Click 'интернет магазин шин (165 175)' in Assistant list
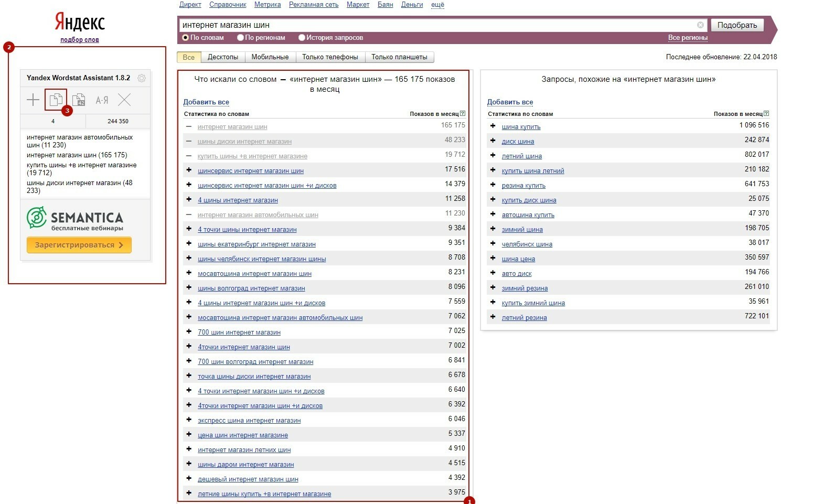The width and height of the screenshot is (813, 504). tap(77, 155)
